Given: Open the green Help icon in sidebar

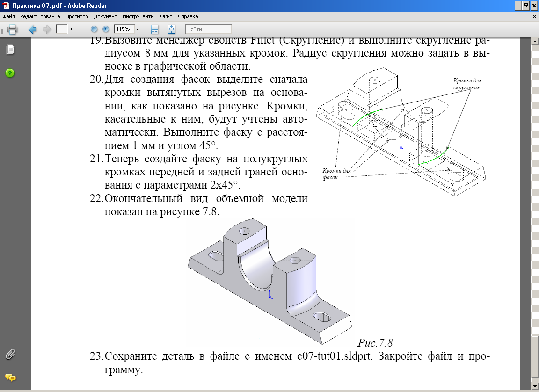Looking at the screenshot, I should 10,73.
